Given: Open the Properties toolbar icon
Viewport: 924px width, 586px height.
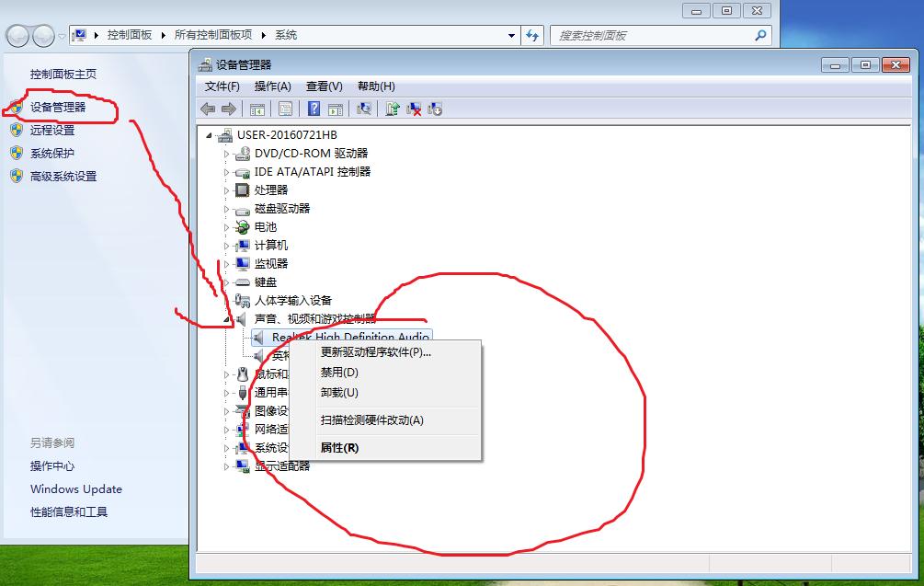Looking at the screenshot, I should [285, 109].
